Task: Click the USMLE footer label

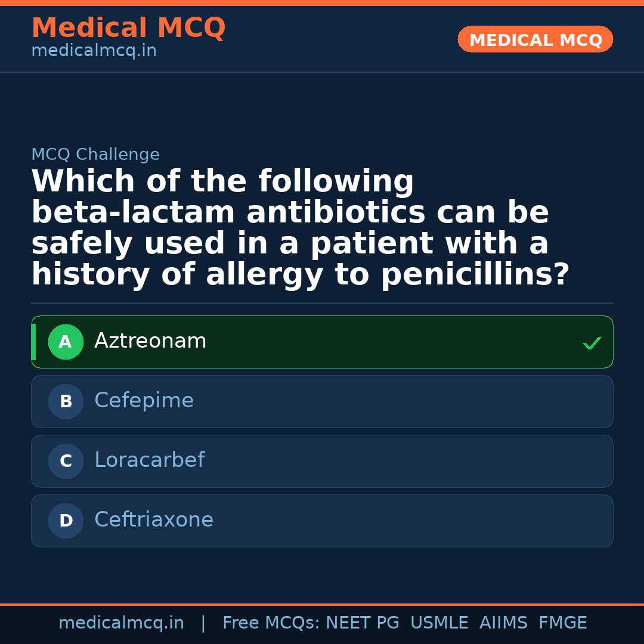Action: click(x=439, y=623)
